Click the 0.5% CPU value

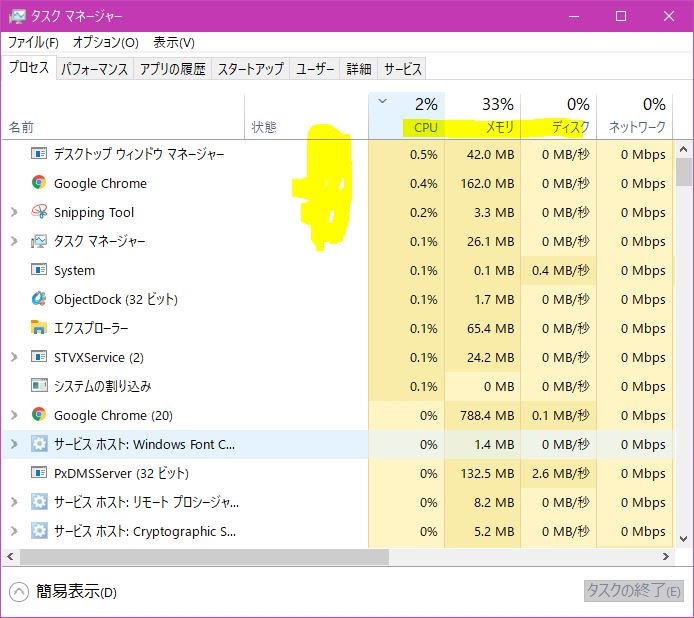pos(424,154)
